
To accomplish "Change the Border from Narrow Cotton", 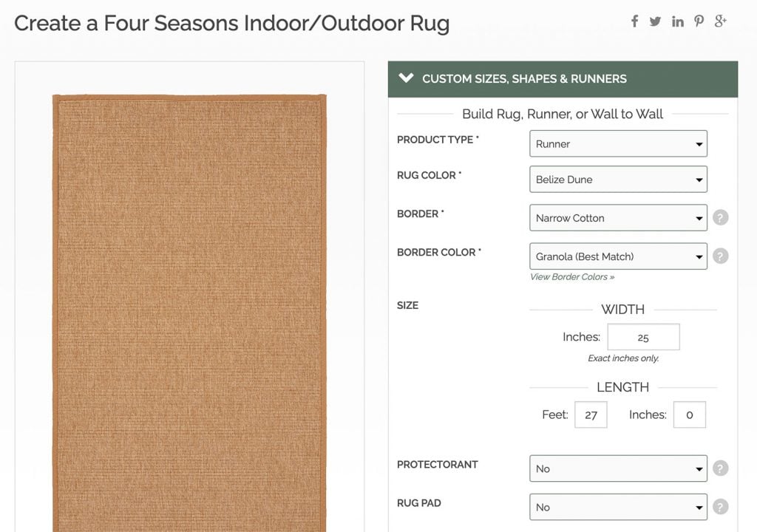I will click(618, 217).
